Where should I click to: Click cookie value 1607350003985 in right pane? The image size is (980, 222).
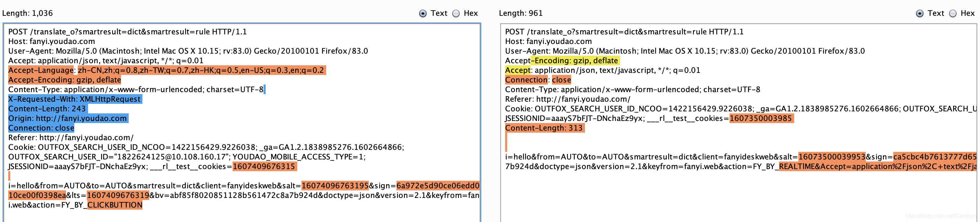(x=761, y=118)
